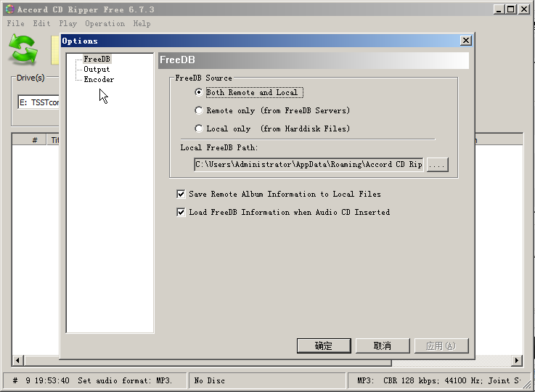Toggle Load FreeDB Information when Audio CD Inserted
Image resolution: width=535 pixels, height=392 pixels.
(181, 212)
